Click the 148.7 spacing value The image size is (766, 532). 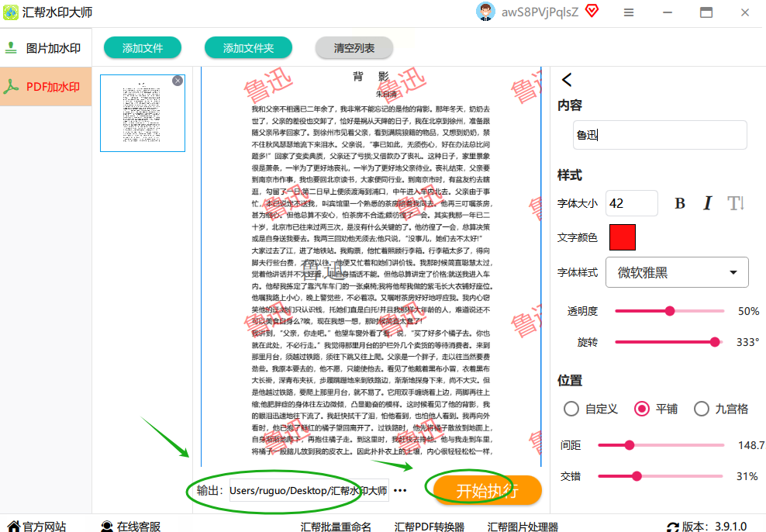[751, 445]
